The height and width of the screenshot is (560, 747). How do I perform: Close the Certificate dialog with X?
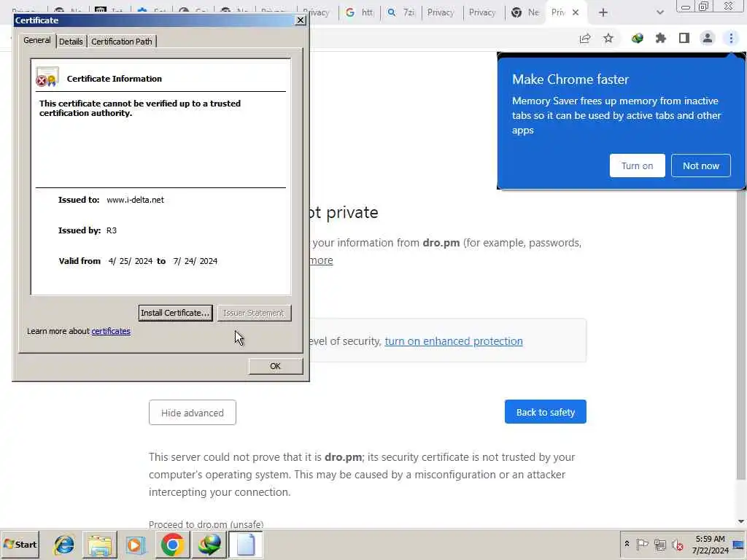pos(301,20)
